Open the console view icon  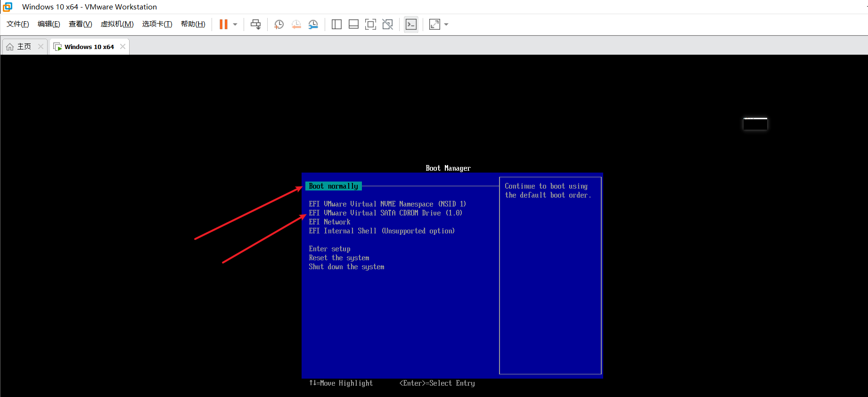pos(411,25)
